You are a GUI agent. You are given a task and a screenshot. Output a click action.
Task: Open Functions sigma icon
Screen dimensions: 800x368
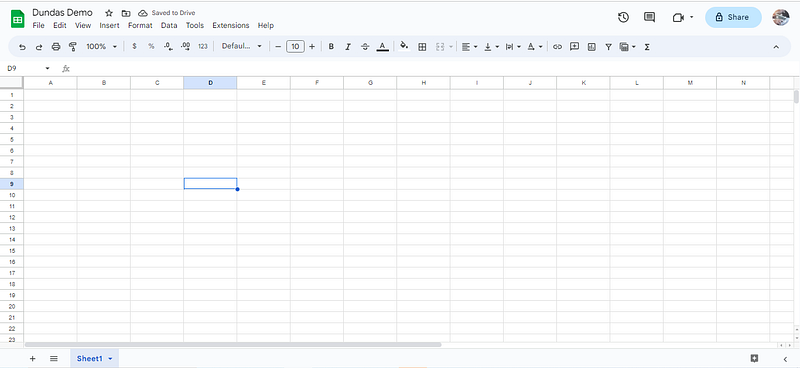point(647,46)
